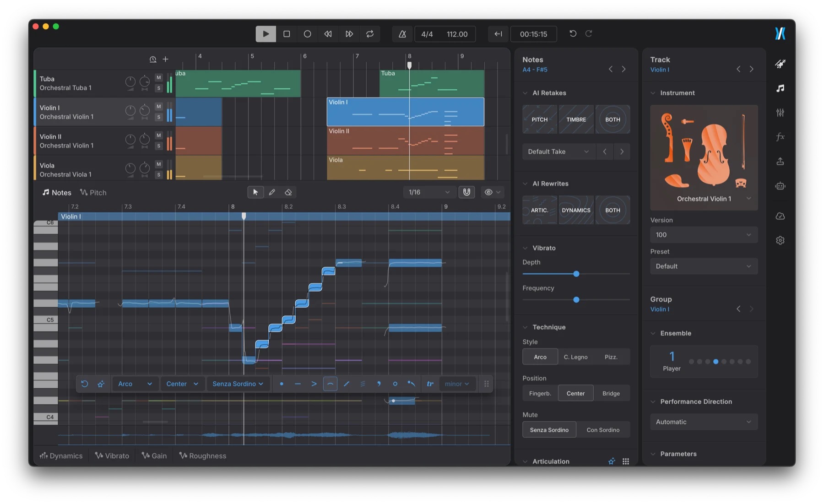Fast forward using the transport icon

click(x=349, y=34)
